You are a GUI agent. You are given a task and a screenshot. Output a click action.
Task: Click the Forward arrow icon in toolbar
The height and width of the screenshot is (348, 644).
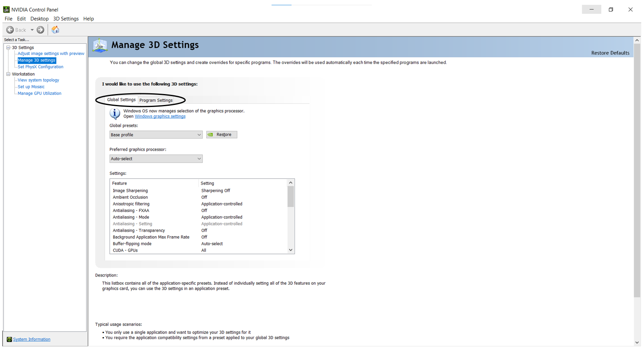[x=40, y=30]
